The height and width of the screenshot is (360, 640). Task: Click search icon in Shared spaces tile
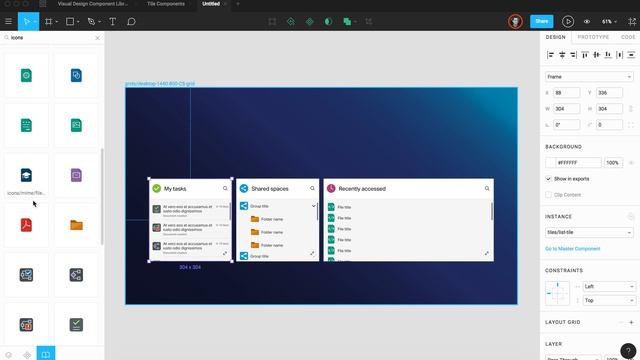(x=313, y=189)
